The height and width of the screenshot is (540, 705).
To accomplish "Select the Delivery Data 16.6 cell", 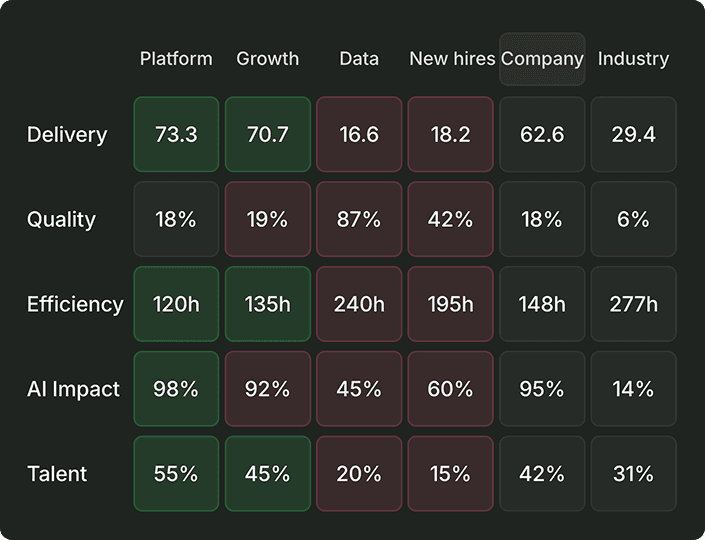I will click(359, 134).
